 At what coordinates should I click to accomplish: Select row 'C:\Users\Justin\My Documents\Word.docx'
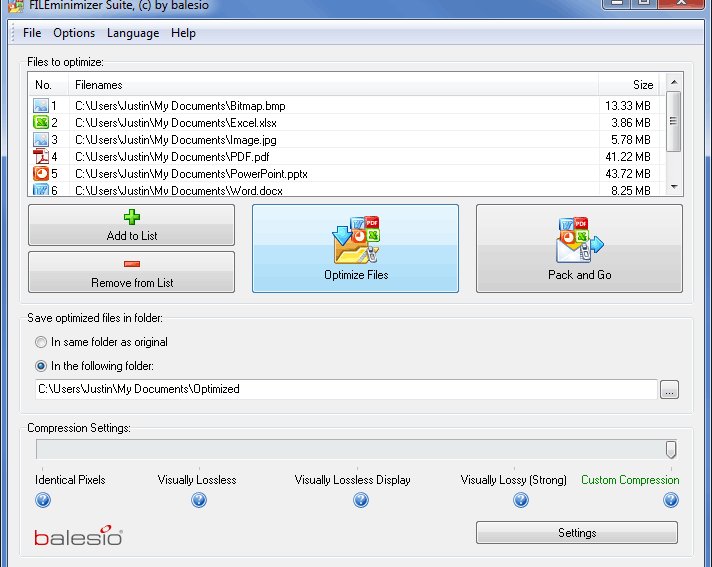(x=347, y=190)
